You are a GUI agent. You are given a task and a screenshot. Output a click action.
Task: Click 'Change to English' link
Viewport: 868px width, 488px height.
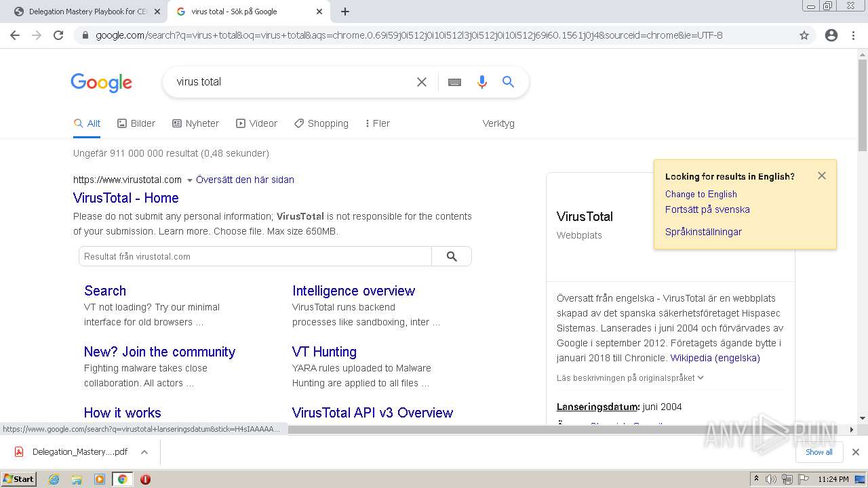pos(701,194)
